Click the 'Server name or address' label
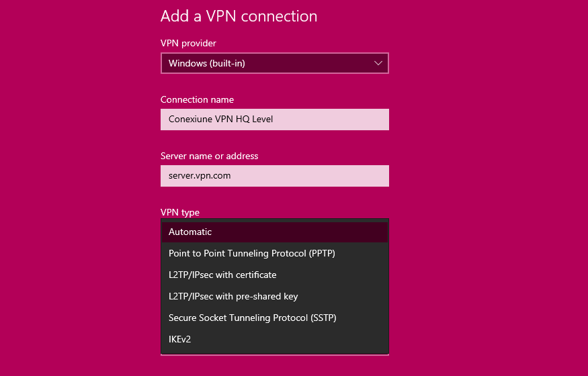The image size is (588, 376). (x=209, y=156)
